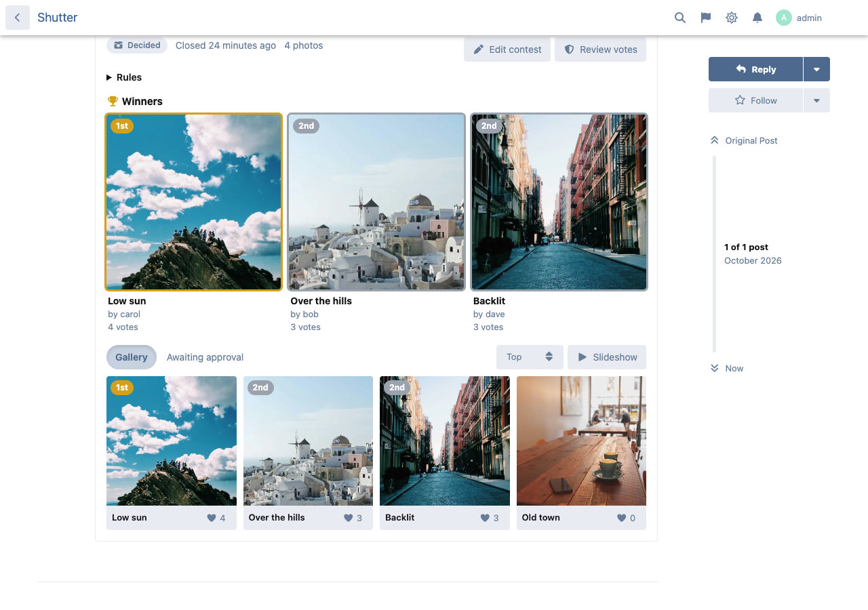Click the Review votes button
868x610 pixels.
click(600, 49)
